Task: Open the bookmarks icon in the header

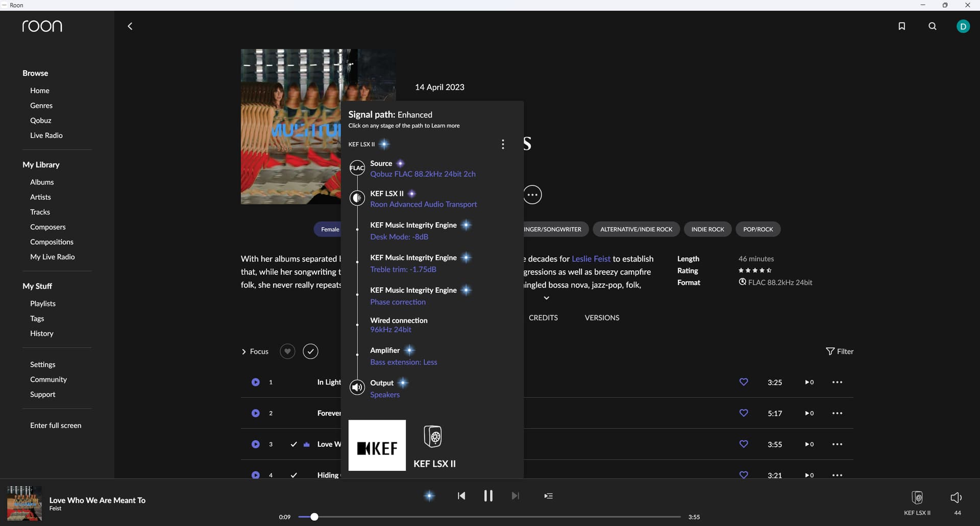Action: coord(902,26)
